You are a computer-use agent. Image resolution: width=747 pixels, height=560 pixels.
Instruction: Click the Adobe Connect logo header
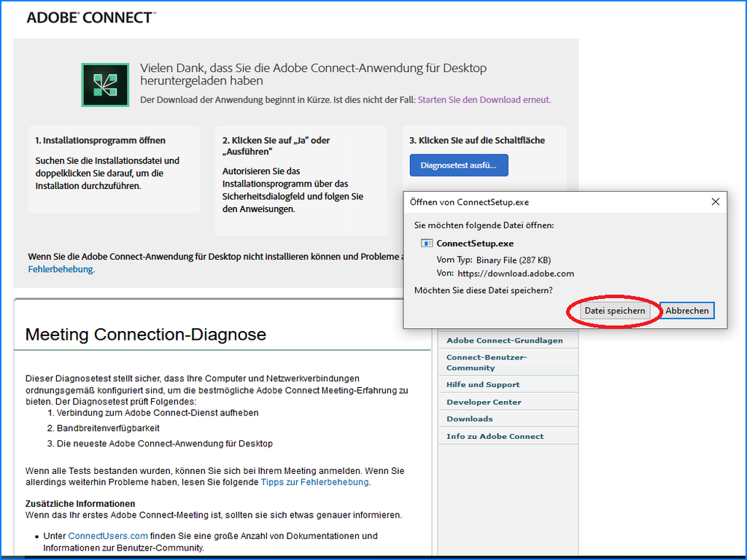coord(91,17)
